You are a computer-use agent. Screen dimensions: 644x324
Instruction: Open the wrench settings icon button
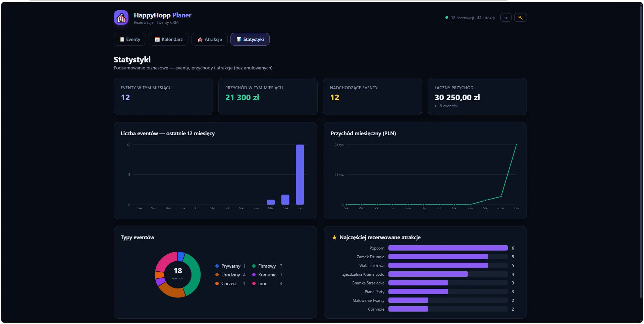coord(521,17)
